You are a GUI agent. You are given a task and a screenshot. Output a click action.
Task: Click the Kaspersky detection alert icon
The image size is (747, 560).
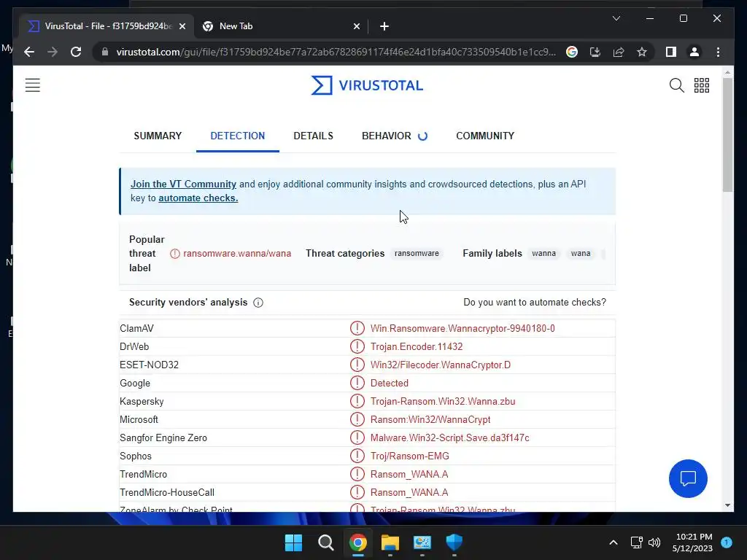point(357,401)
